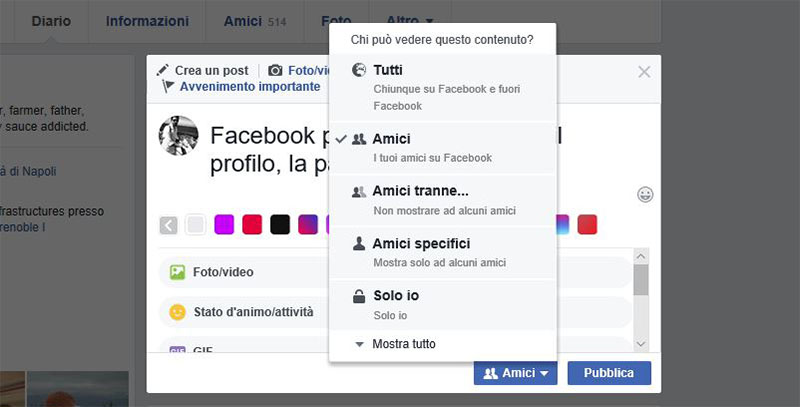
Task: Choose Solo io privacy option
Action: tap(442, 305)
